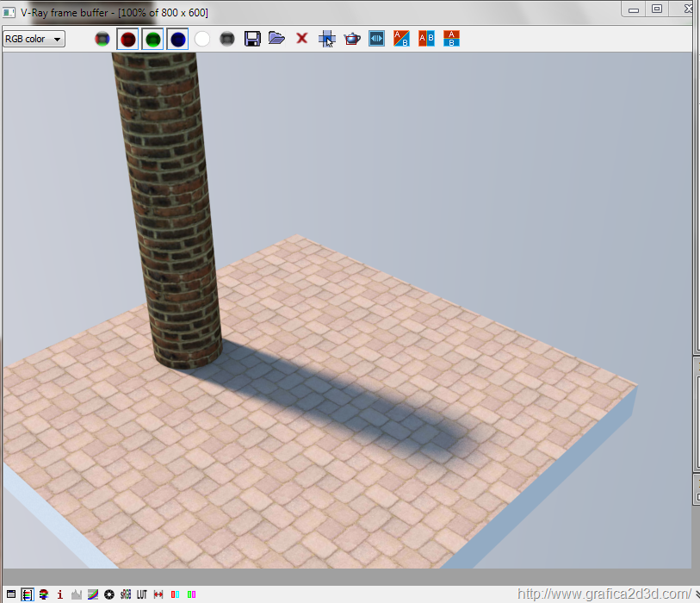Viewport: 700px width, 603px height.
Task: Switch to RGB channels view icon
Action: coord(102,39)
